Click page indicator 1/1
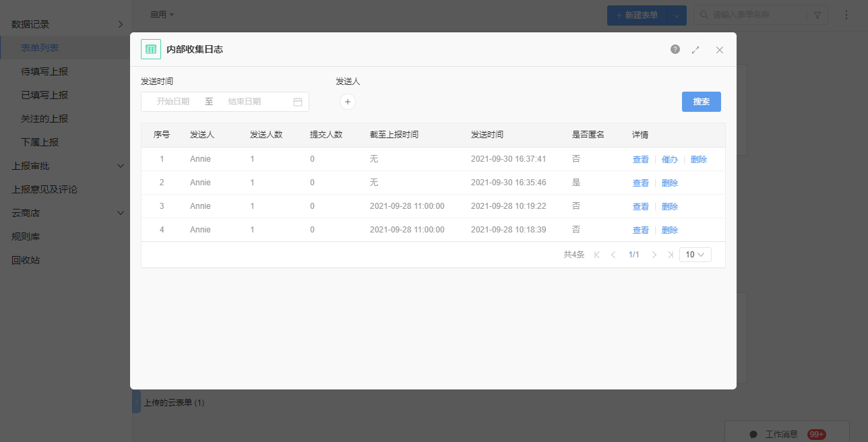 (633, 255)
